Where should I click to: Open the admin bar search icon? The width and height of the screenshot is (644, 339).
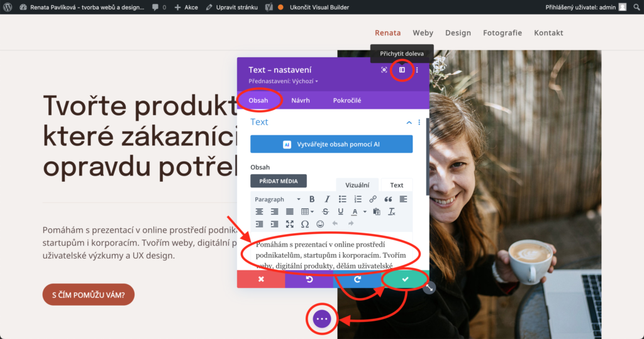(x=636, y=7)
